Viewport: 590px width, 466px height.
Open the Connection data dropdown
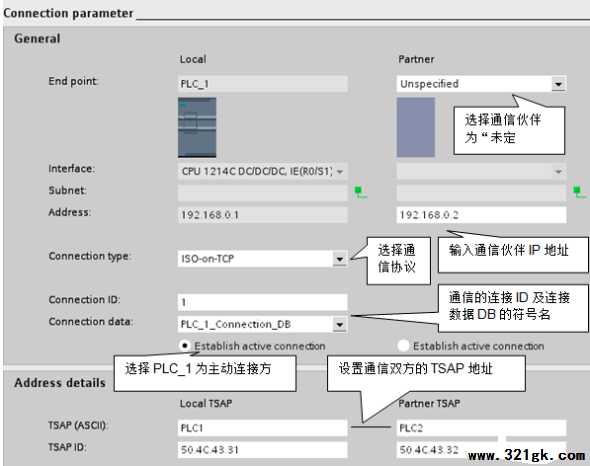[339, 324]
